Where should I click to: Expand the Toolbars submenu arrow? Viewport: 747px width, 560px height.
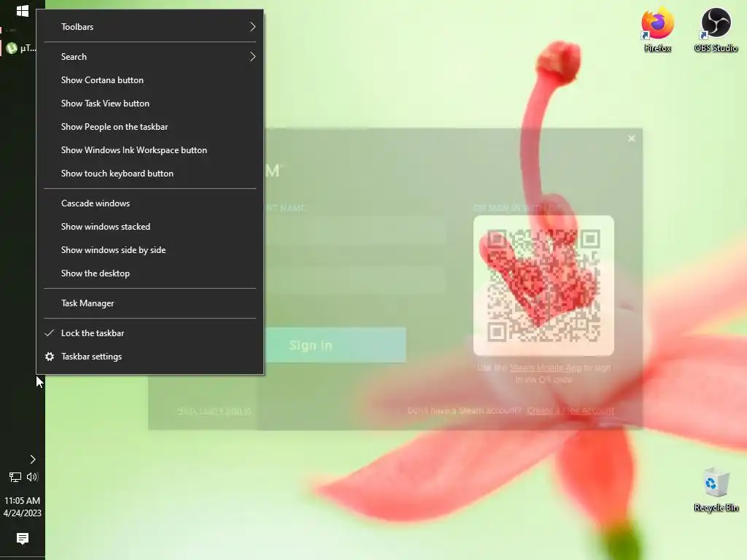coord(252,27)
